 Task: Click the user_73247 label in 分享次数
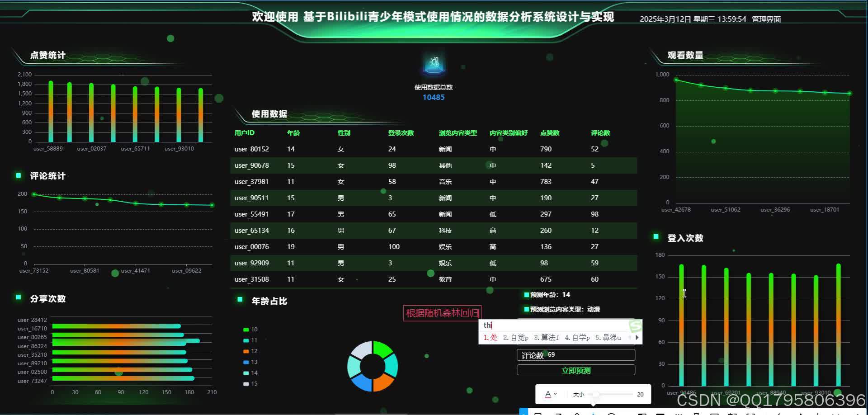tap(32, 381)
